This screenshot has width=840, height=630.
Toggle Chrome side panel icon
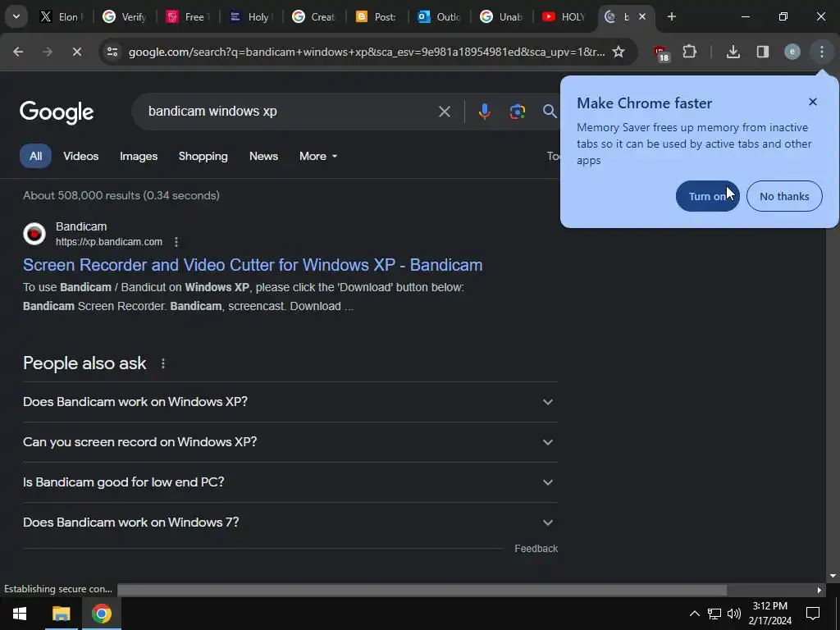(x=763, y=52)
